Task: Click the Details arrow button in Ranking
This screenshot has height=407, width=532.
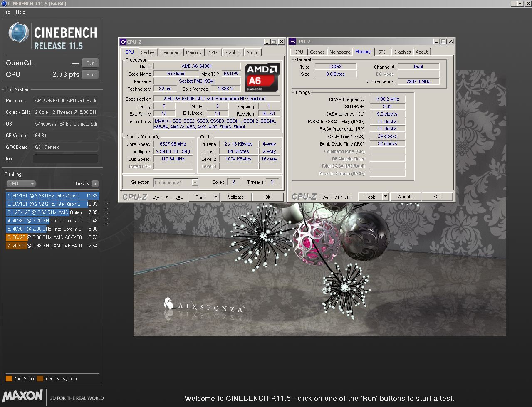Action: pyautogui.click(x=95, y=183)
